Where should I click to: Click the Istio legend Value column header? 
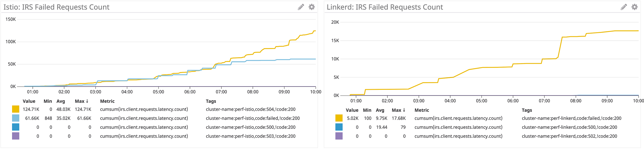[29, 101]
